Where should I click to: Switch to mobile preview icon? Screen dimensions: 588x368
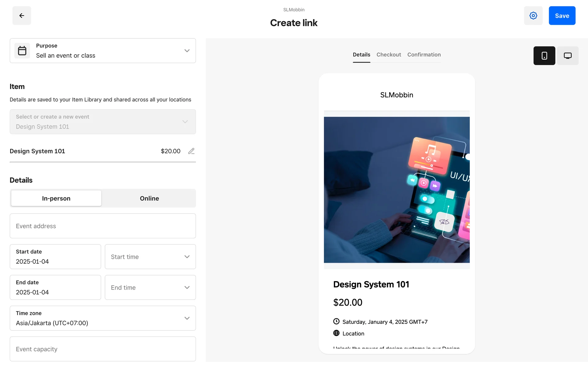tap(544, 56)
